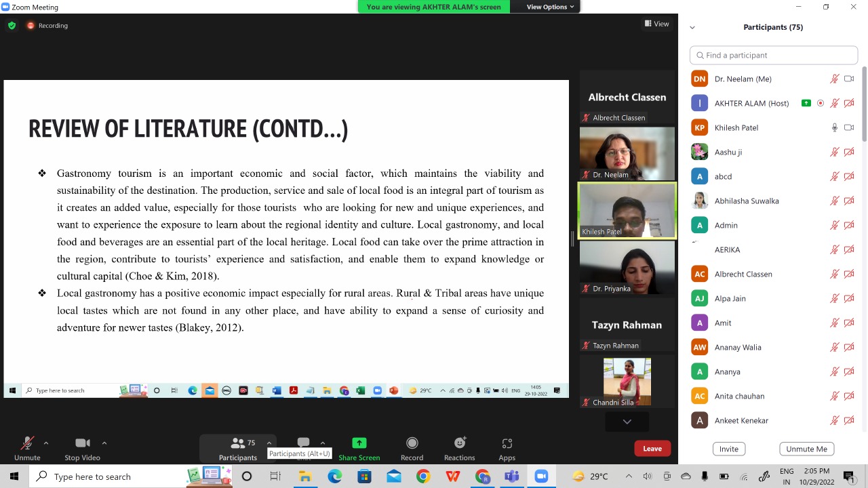Collapse the Participants panel chevron
This screenshot has width=868, height=488.
(x=692, y=28)
